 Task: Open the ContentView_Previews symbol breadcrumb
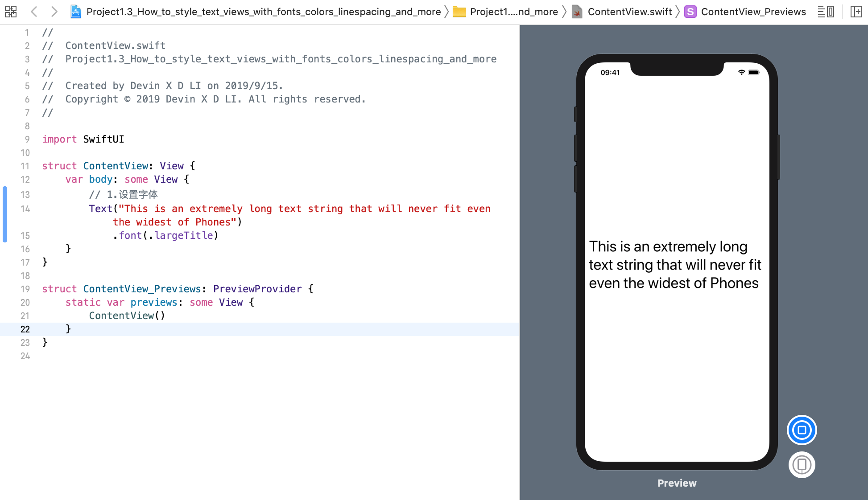click(753, 12)
